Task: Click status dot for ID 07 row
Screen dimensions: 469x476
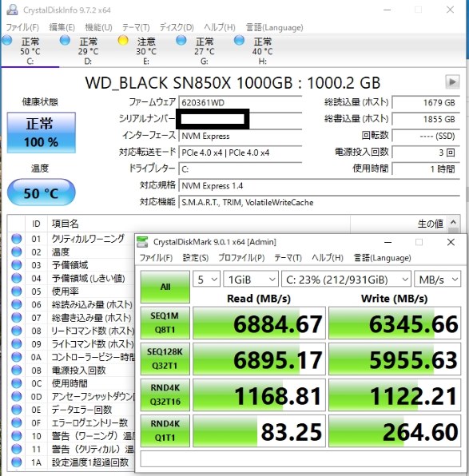Action: (17, 318)
